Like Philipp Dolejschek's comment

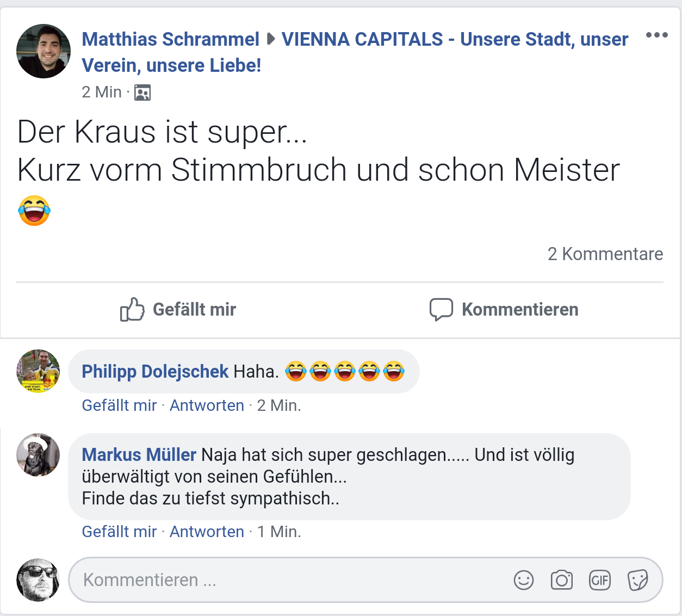point(119,405)
